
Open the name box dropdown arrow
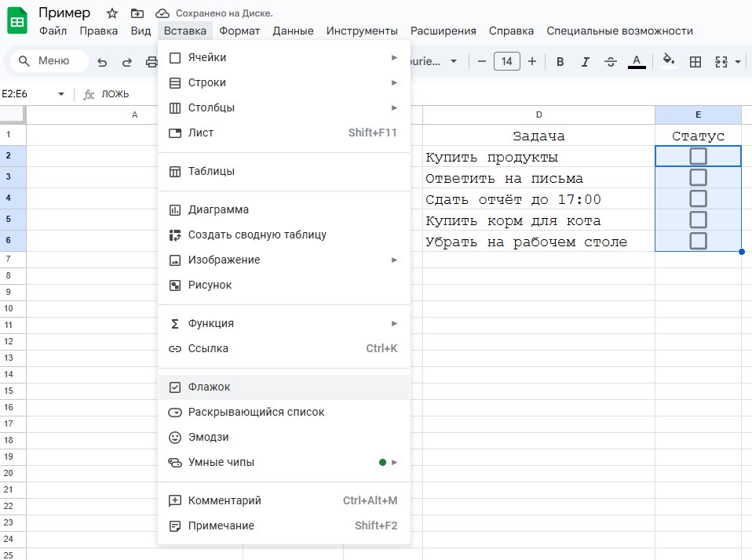pyautogui.click(x=61, y=94)
